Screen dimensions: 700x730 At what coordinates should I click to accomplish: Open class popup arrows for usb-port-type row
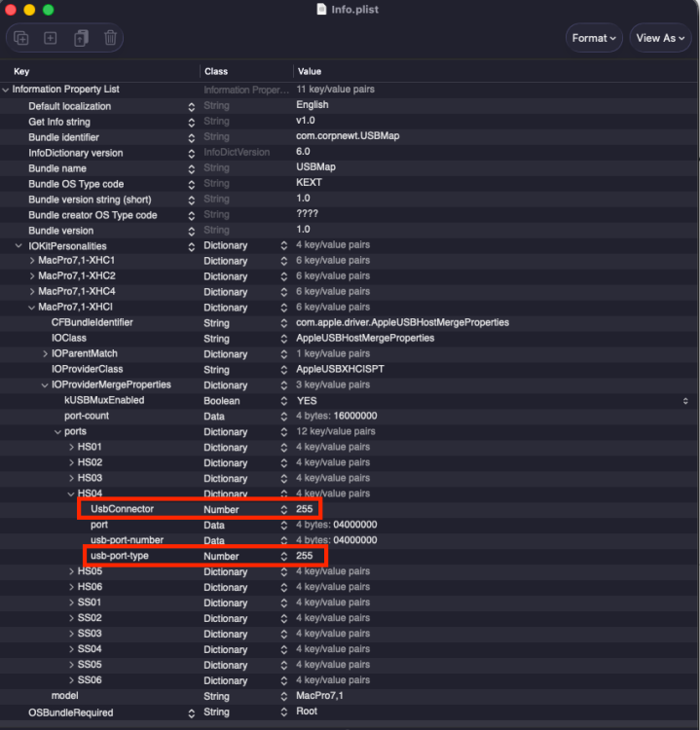click(x=284, y=557)
